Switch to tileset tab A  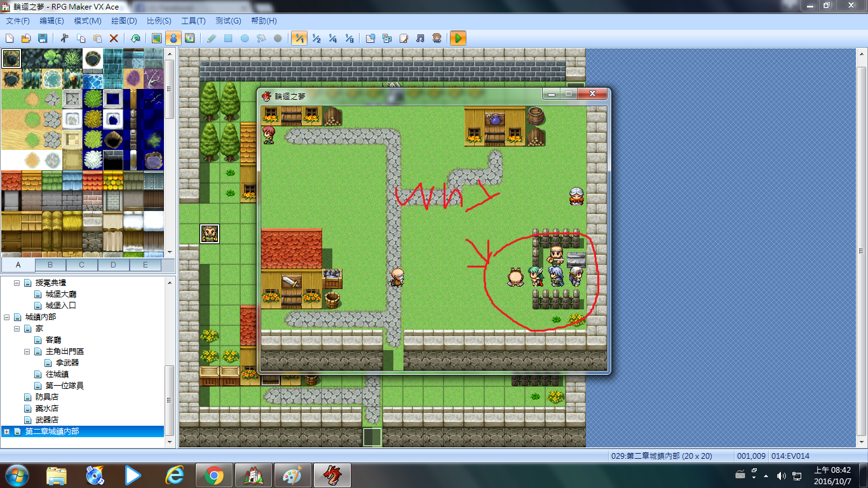18,265
